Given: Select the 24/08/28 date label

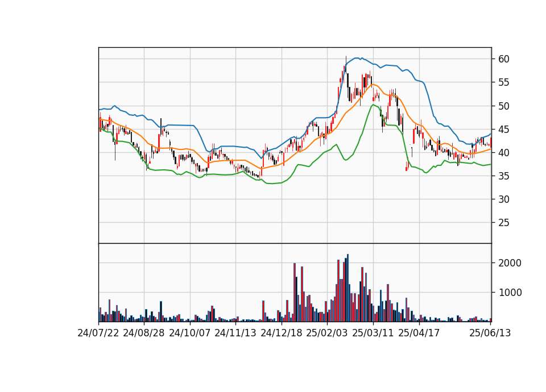Looking at the screenshot, I should 144,333.
